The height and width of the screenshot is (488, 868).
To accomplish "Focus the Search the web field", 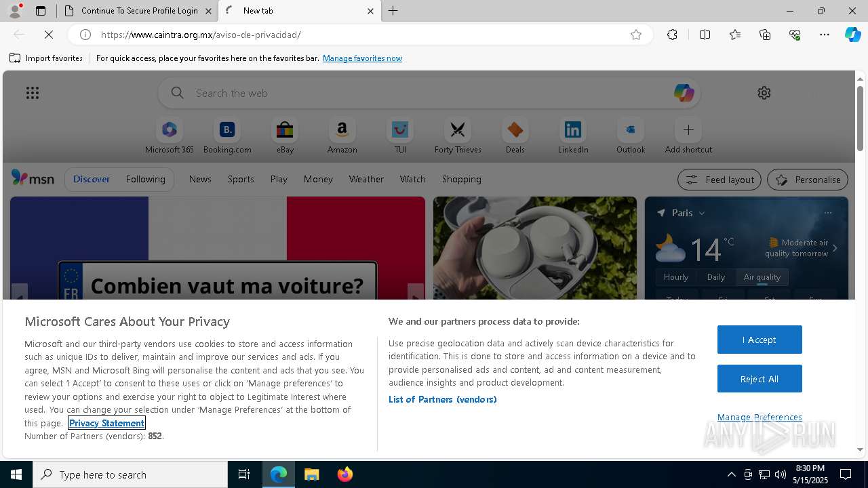I will point(429,93).
